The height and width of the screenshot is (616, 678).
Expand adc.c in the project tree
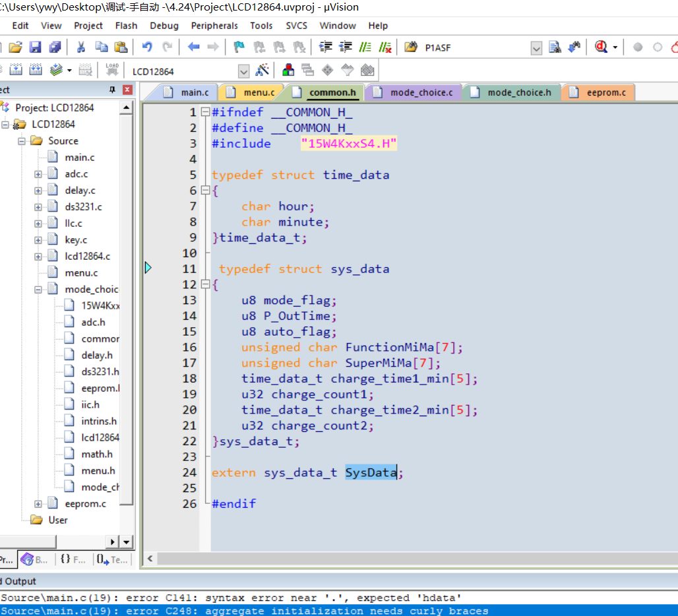click(38, 174)
